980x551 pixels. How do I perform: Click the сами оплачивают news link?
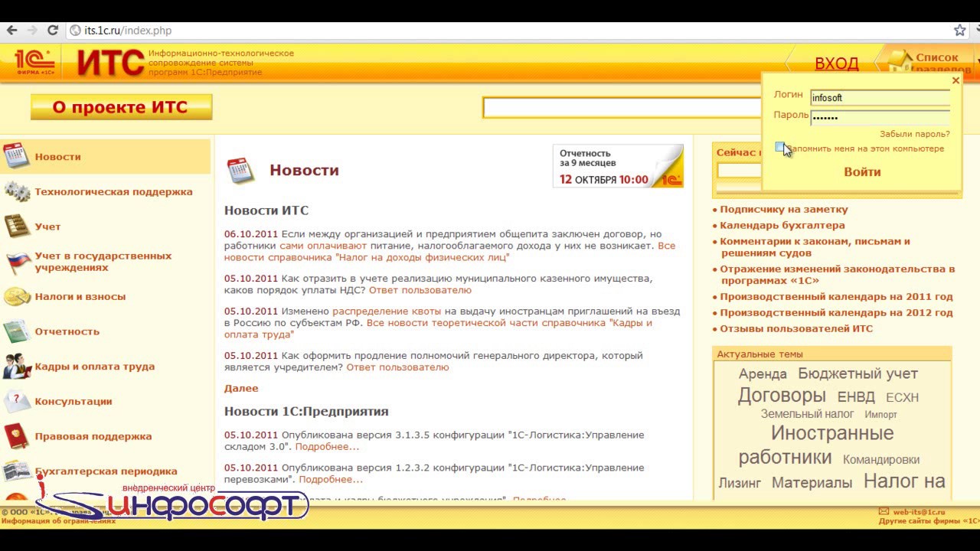tap(323, 246)
